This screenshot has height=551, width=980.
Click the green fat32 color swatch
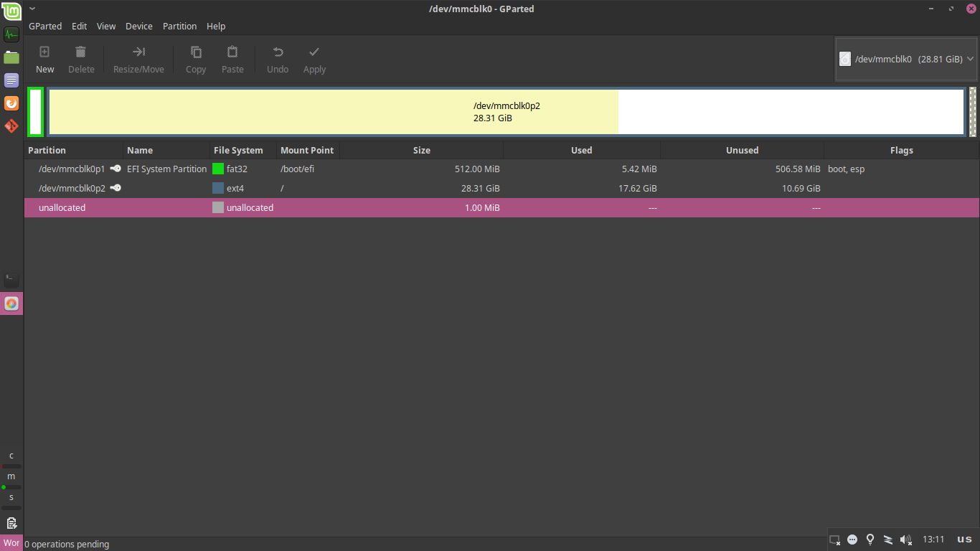(218, 169)
